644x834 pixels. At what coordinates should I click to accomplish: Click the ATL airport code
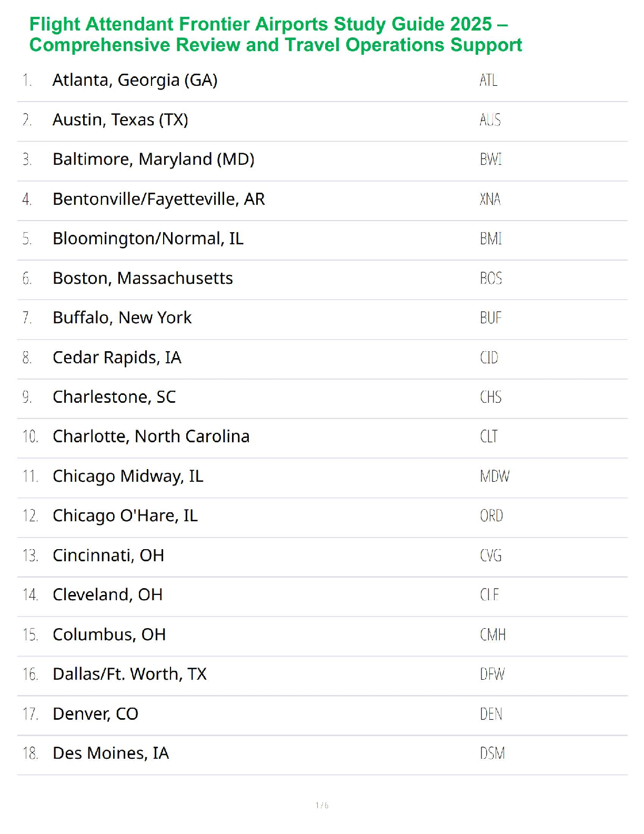pos(488,80)
